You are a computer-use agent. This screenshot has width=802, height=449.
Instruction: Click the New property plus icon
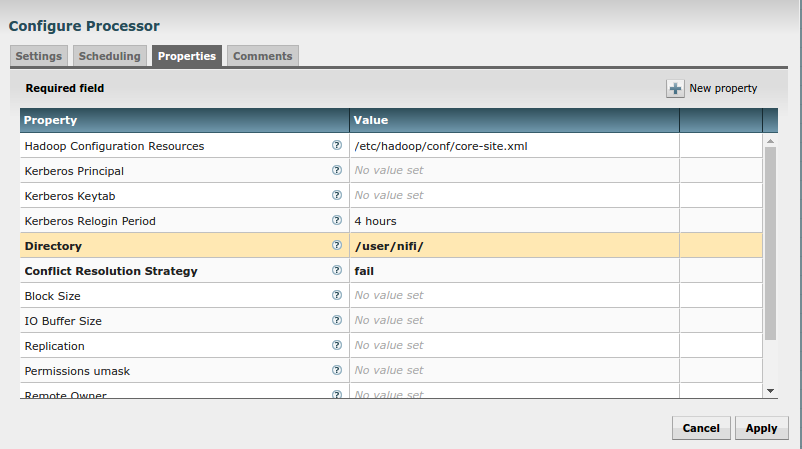(x=676, y=88)
